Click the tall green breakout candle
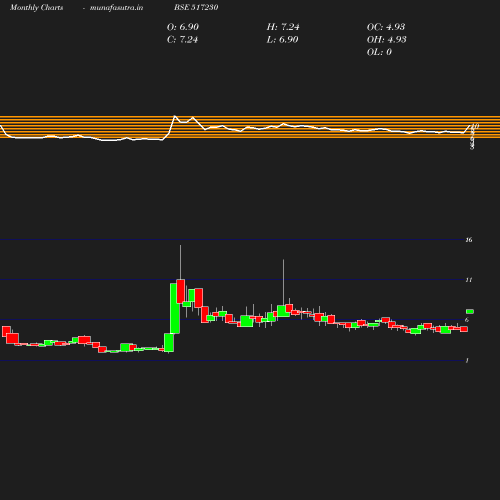 pyautogui.click(x=175, y=308)
